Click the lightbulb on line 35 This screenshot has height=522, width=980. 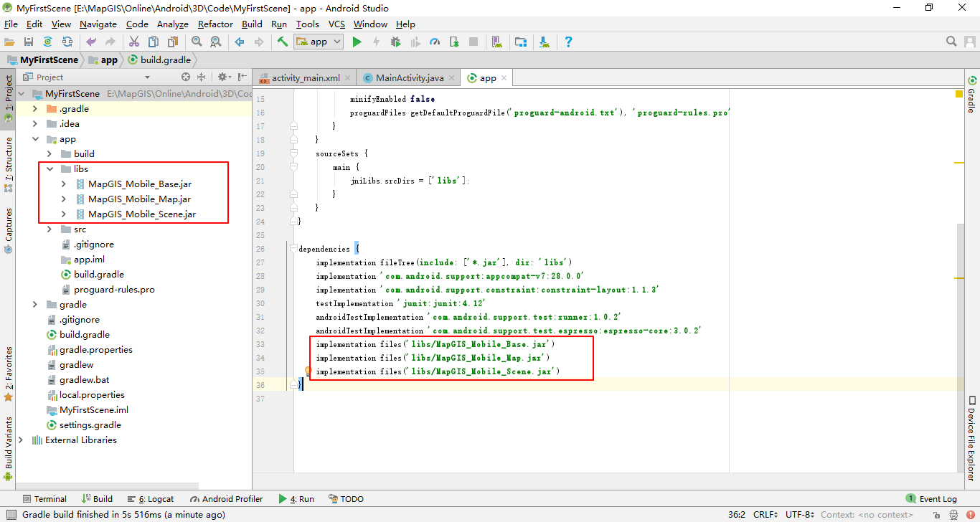307,371
